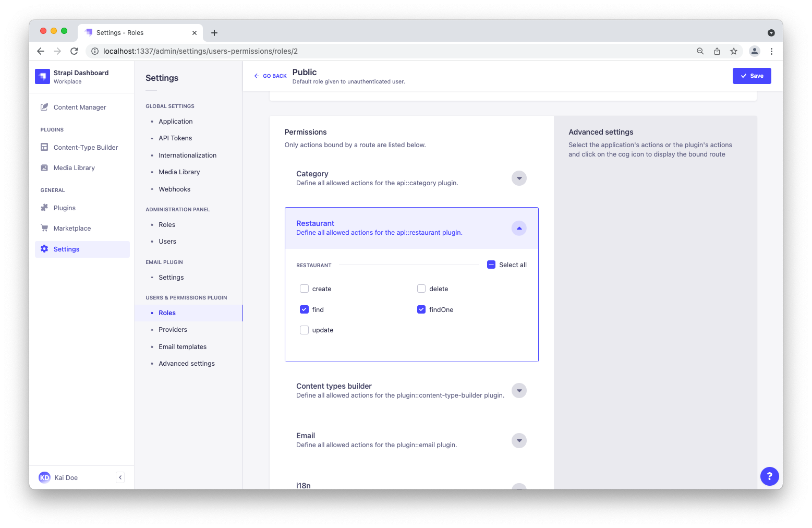
Task: Collapse the Restaurant permissions section
Action: [519, 228]
